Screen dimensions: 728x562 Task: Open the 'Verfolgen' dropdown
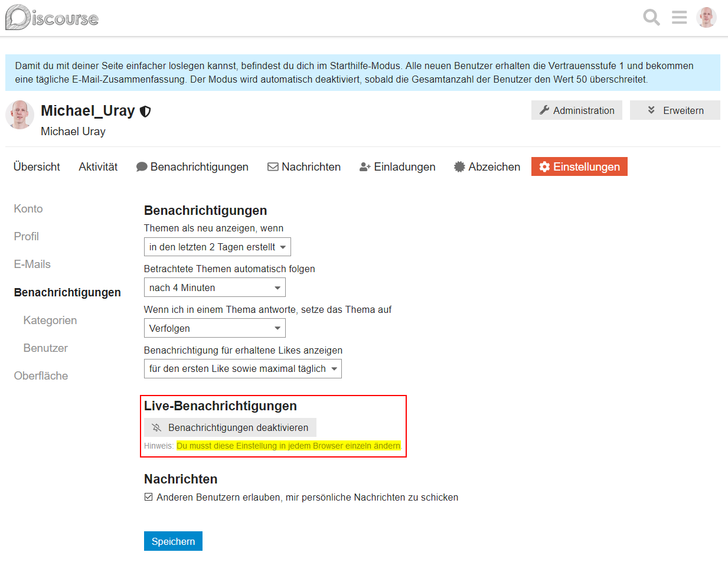click(215, 328)
